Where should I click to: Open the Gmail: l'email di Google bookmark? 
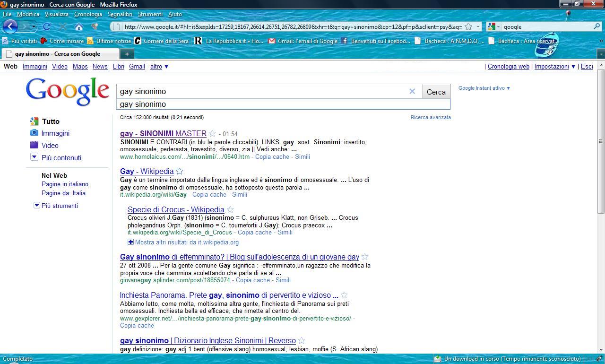pos(303,41)
